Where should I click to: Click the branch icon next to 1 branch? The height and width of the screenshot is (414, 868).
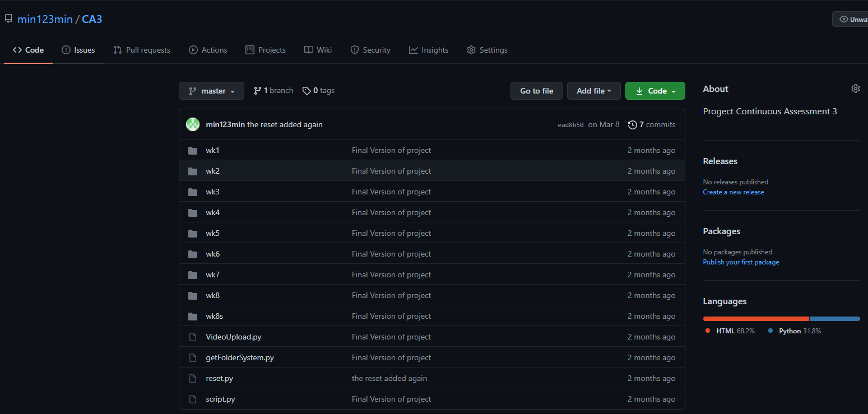click(258, 91)
